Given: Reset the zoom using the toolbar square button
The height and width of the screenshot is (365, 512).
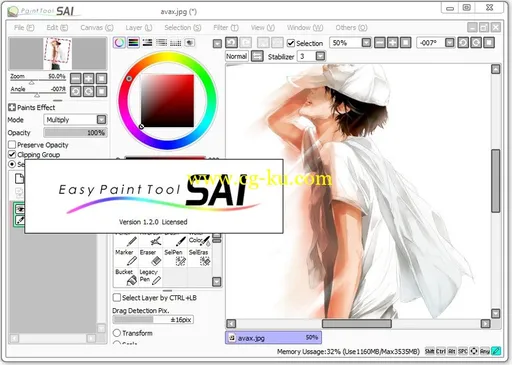Looking at the screenshot, I should [406, 43].
